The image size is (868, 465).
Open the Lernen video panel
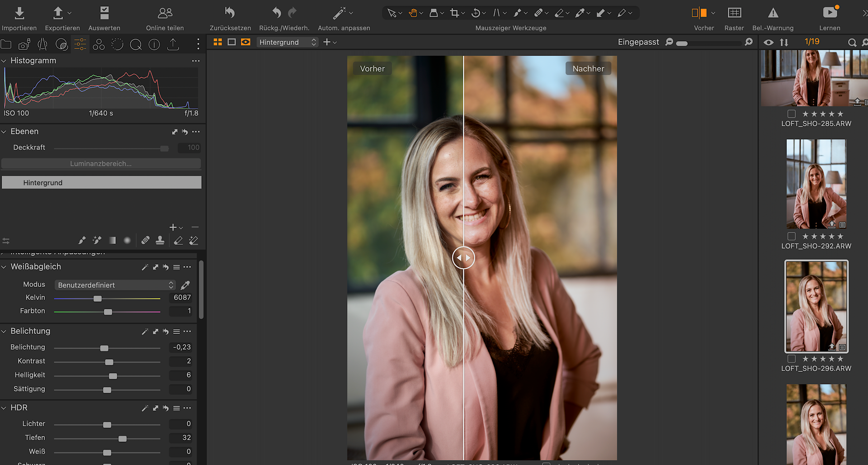[x=830, y=13]
